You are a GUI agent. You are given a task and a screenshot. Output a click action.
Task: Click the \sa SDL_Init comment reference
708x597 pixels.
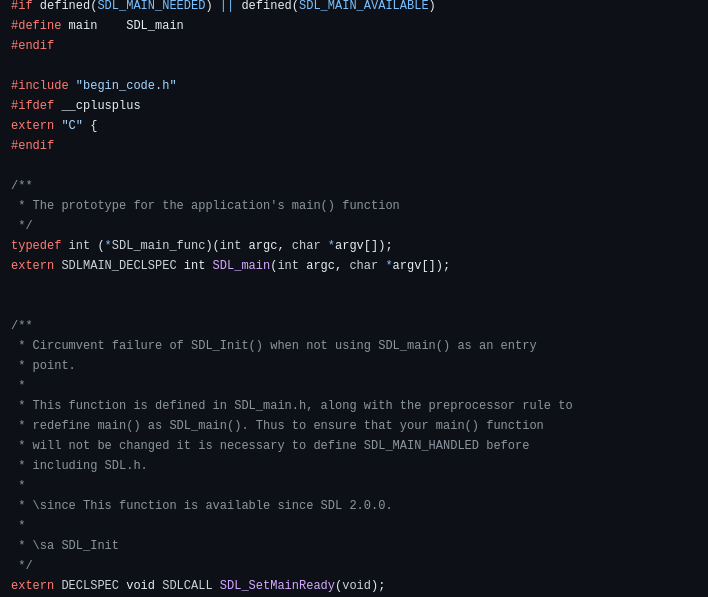(x=75, y=545)
